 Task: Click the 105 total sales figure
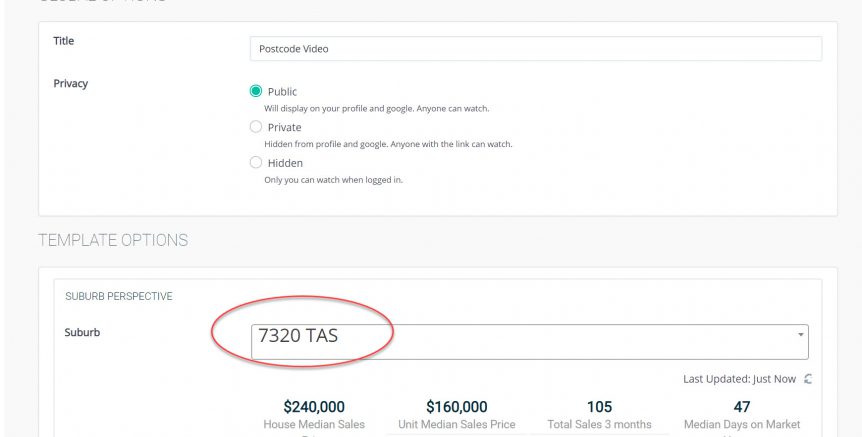pyautogui.click(x=599, y=407)
